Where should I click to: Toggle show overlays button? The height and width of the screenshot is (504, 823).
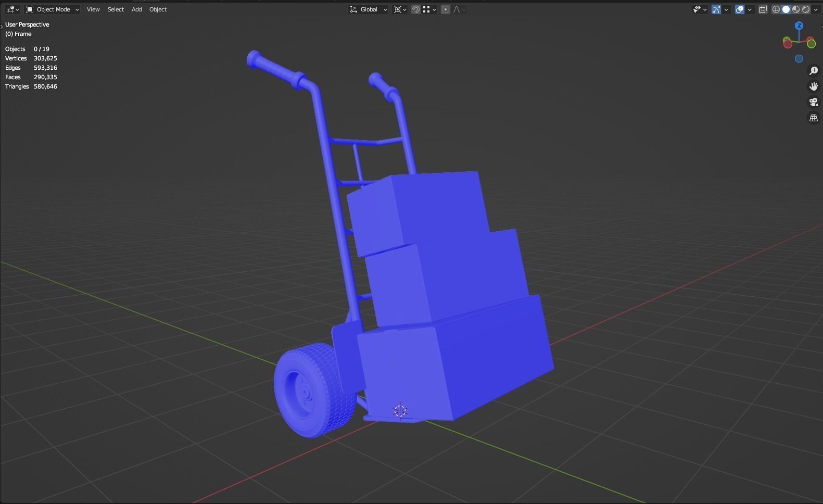(x=740, y=9)
